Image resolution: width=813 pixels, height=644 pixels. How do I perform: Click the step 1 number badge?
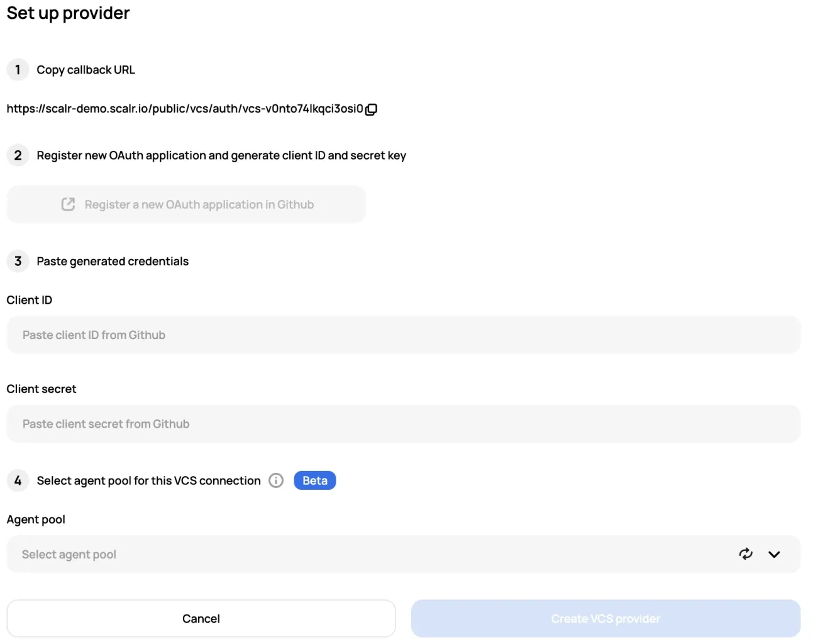coord(18,70)
